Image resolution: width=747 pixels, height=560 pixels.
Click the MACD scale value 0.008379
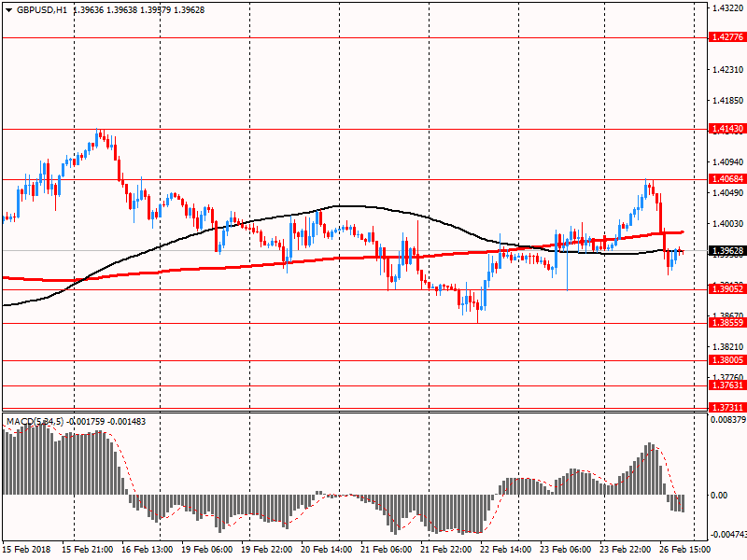pyautogui.click(x=726, y=420)
